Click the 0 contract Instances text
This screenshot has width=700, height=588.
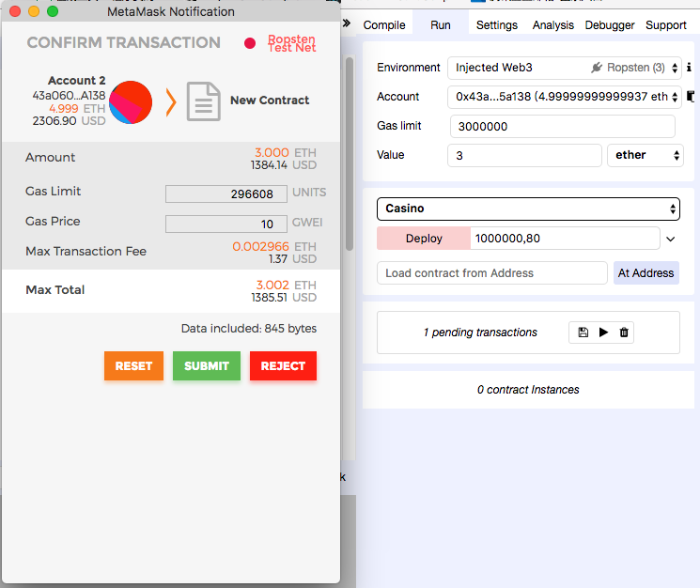tap(528, 390)
